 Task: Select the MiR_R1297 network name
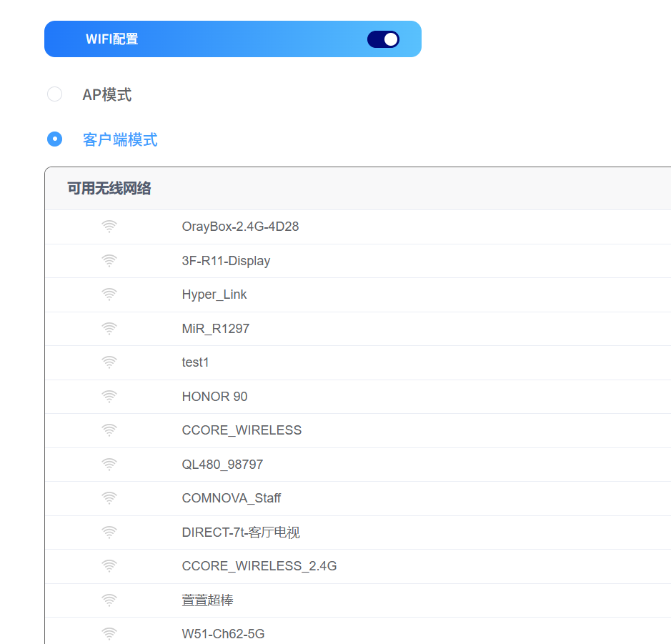pyautogui.click(x=215, y=329)
